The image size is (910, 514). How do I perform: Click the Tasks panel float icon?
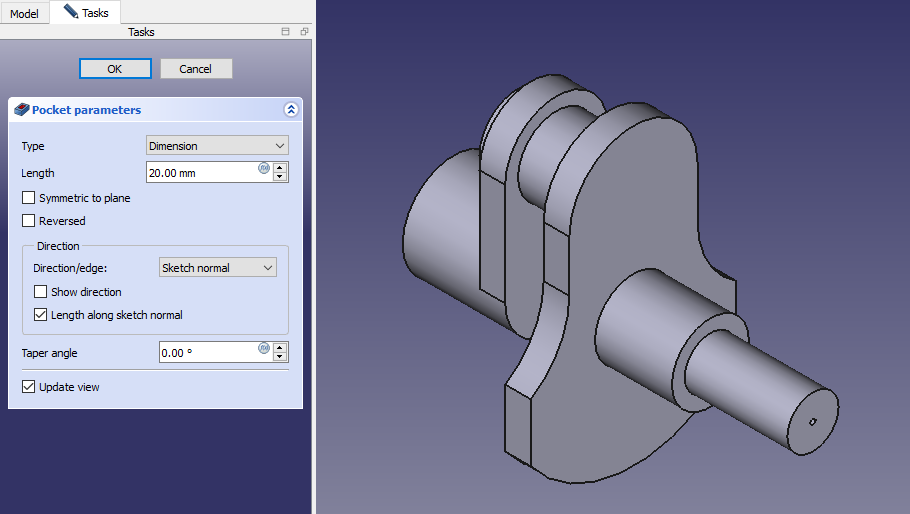[304, 32]
